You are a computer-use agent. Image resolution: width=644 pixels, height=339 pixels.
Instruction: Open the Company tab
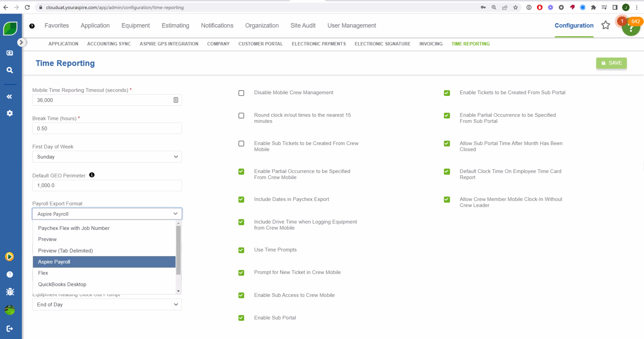pos(218,44)
